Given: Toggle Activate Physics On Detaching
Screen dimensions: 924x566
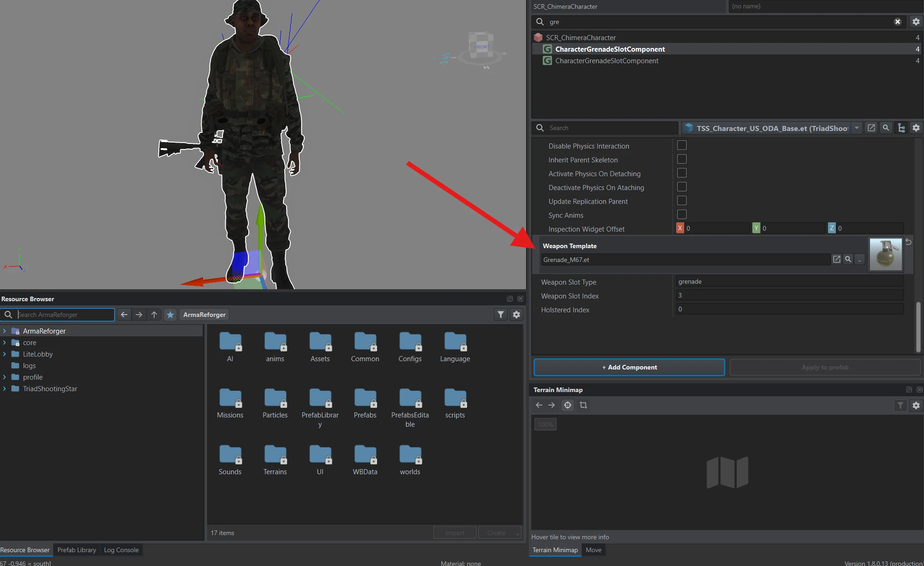Looking at the screenshot, I should tap(682, 173).
